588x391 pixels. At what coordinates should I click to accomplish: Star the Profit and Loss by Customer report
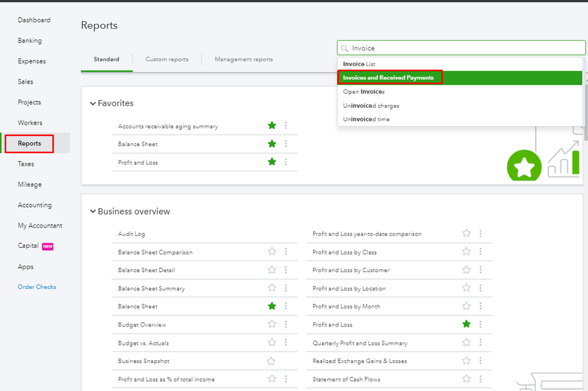point(466,270)
